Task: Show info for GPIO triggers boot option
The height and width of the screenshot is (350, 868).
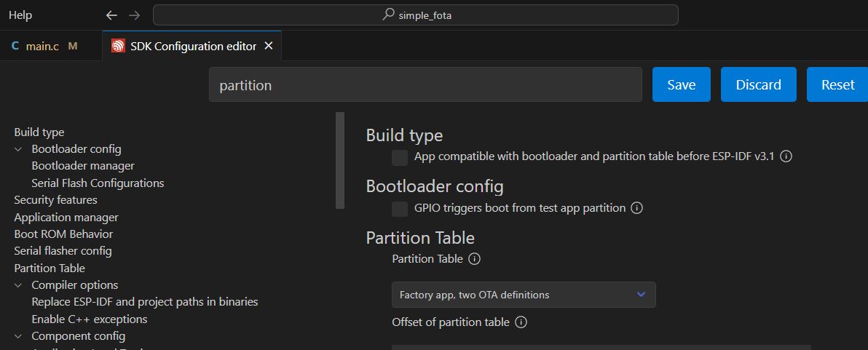Action: pyautogui.click(x=636, y=208)
